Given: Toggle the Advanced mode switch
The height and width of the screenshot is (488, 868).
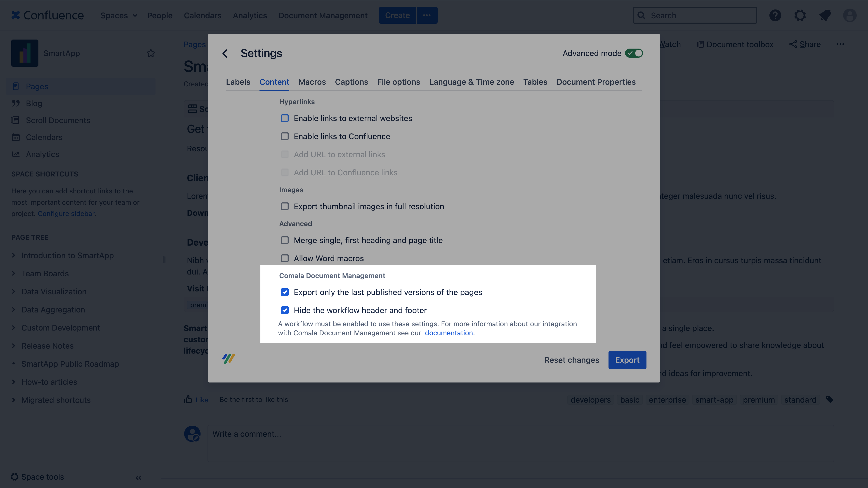Looking at the screenshot, I should (x=634, y=53).
